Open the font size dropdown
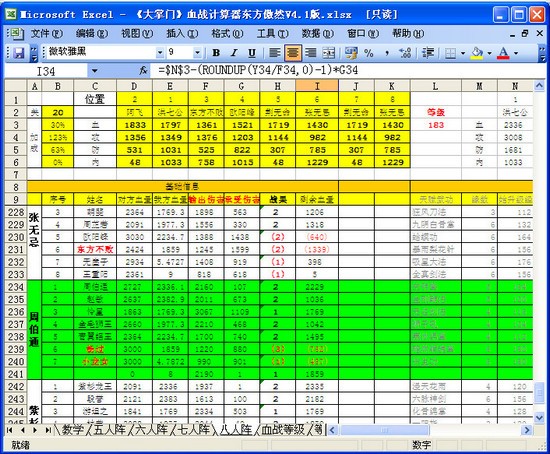The image size is (550, 454). 197,53
